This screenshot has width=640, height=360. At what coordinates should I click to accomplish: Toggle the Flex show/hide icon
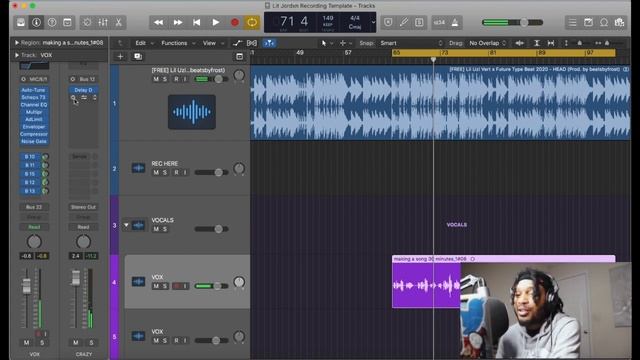coord(252,43)
